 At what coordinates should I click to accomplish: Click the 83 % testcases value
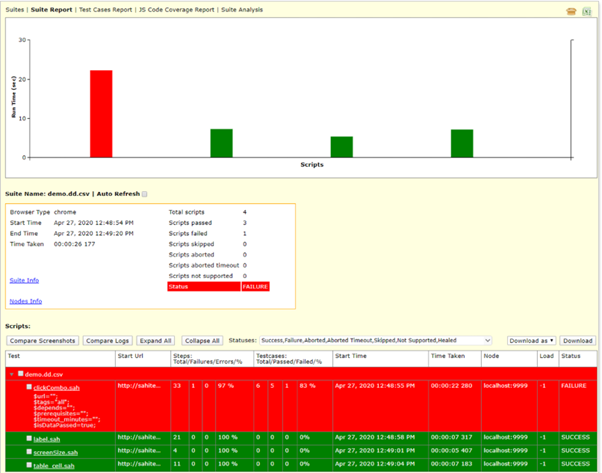point(308,385)
